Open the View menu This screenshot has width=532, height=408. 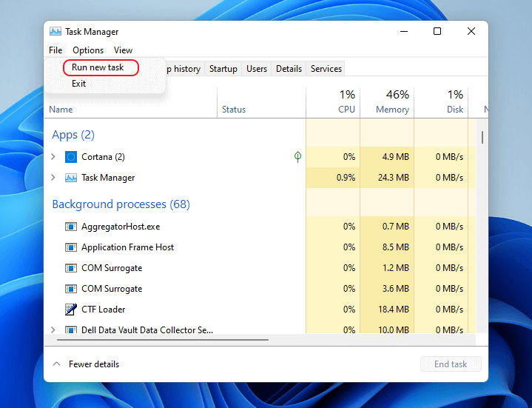coord(123,50)
